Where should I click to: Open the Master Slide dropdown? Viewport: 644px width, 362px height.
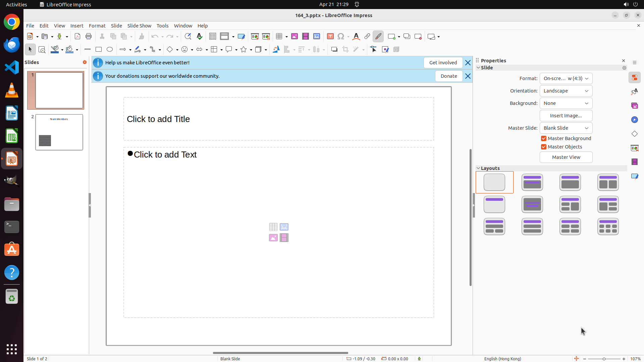pos(566,128)
